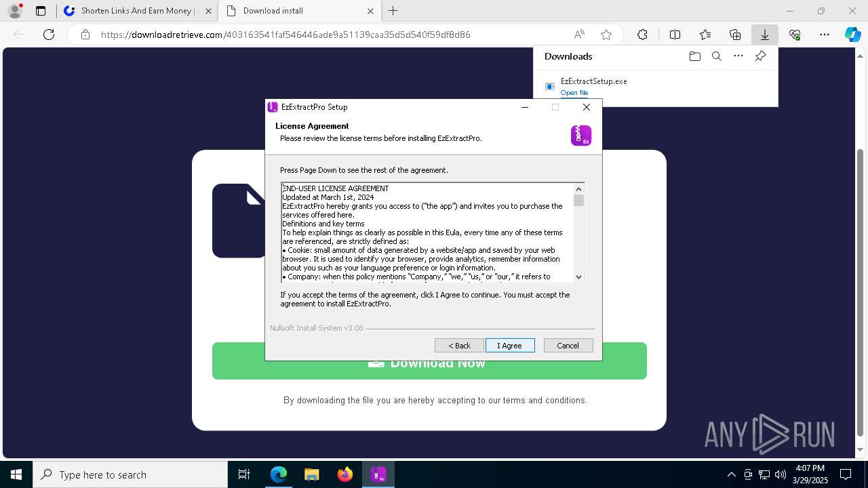Search downloads using magnifier icon

click(717, 56)
